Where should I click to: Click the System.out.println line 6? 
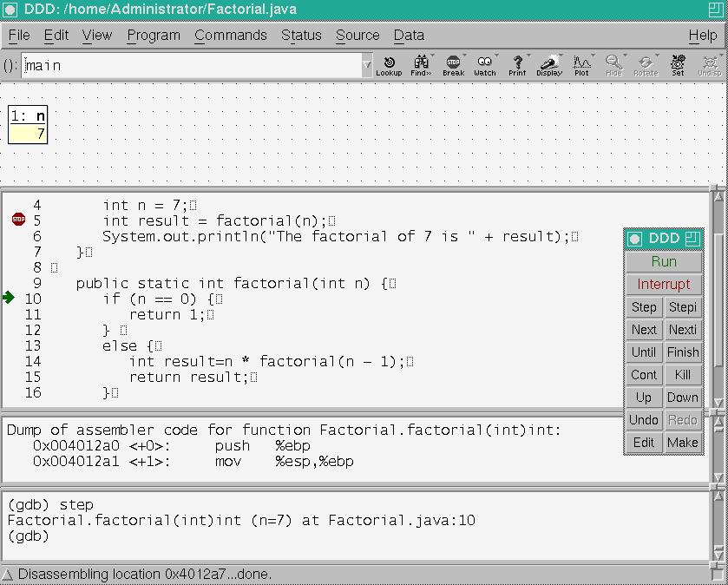pos(340,237)
